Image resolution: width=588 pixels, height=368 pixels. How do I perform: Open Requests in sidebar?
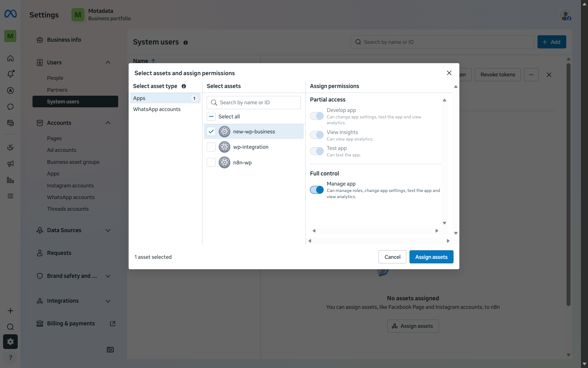59,253
